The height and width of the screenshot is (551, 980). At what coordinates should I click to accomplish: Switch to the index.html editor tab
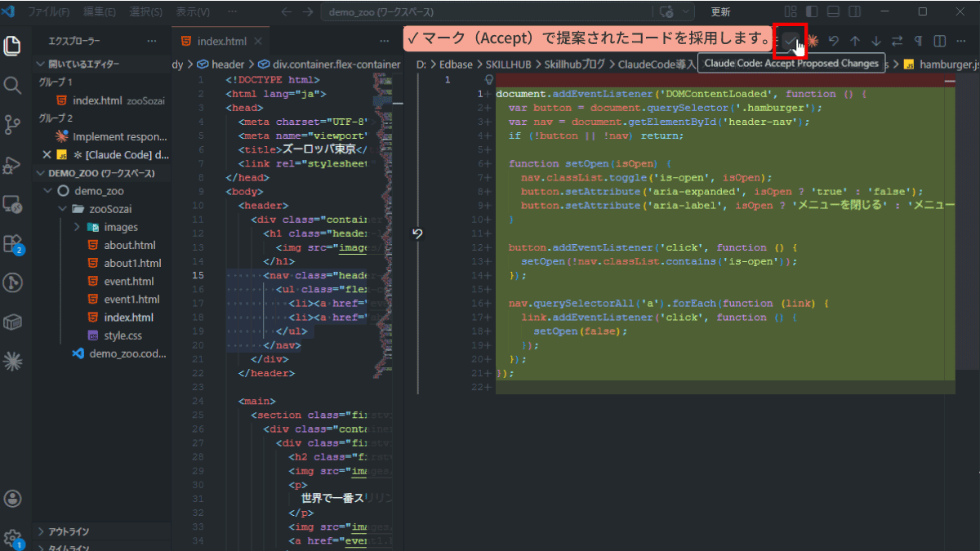click(220, 41)
